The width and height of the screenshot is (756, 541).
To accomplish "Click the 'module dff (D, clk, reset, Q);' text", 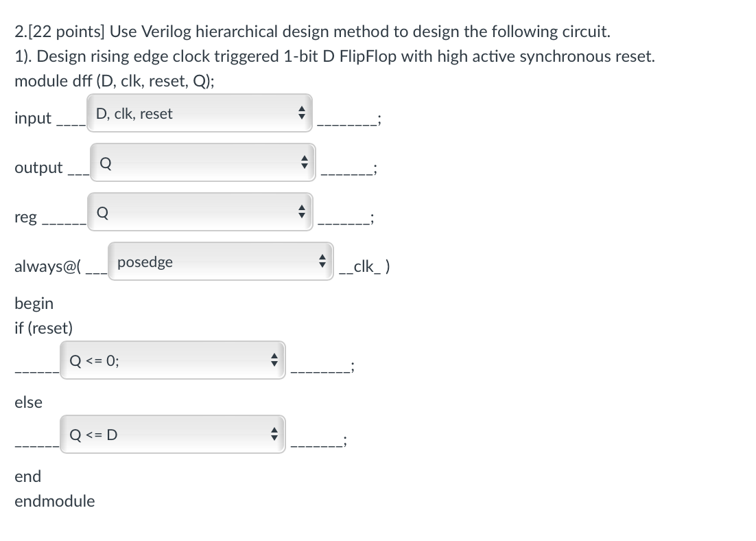I will [115, 81].
